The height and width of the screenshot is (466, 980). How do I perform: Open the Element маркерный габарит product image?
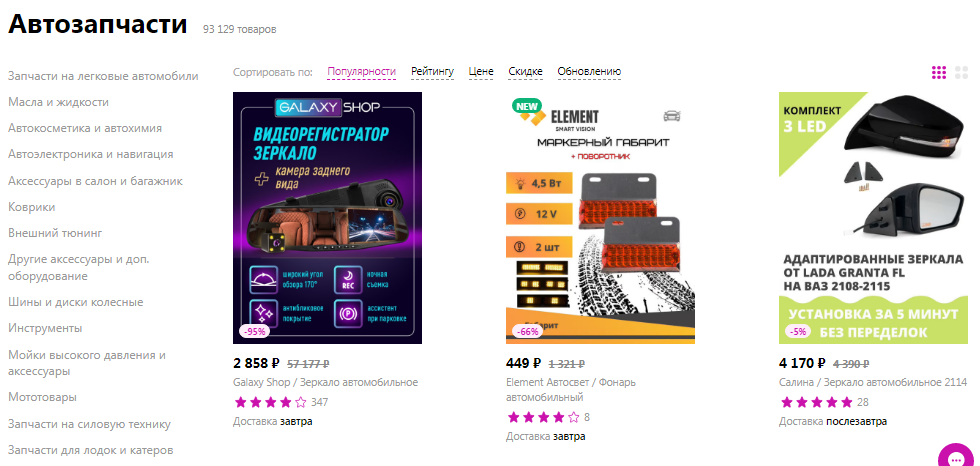click(x=600, y=218)
